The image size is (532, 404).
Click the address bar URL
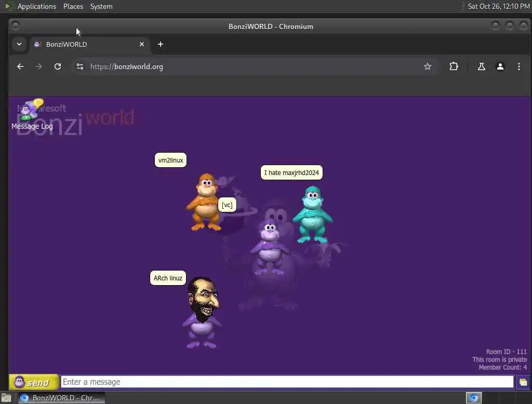click(127, 66)
